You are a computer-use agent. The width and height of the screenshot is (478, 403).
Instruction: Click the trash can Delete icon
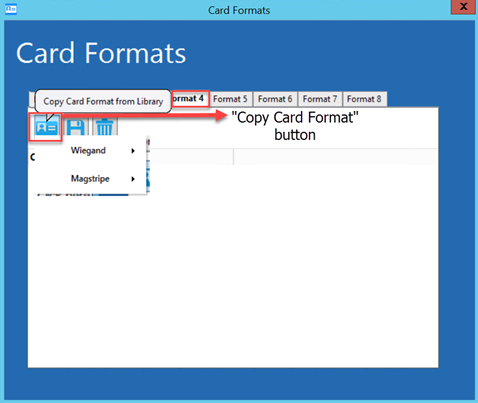(104, 128)
